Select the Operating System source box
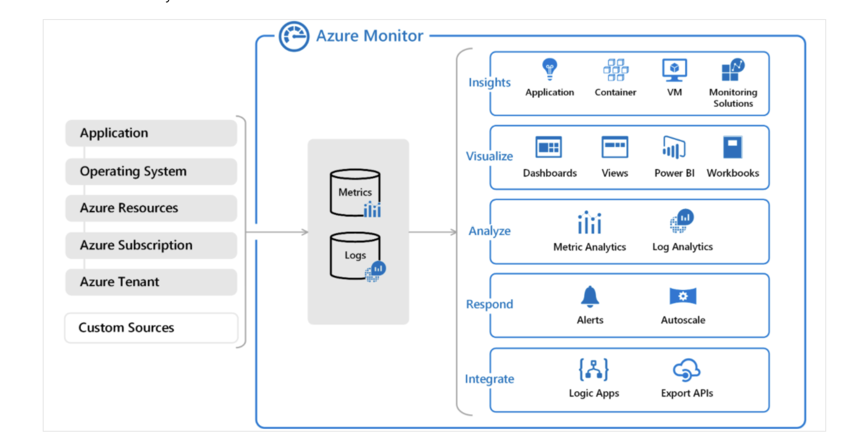This screenshot has height=444, width=868. click(151, 172)
